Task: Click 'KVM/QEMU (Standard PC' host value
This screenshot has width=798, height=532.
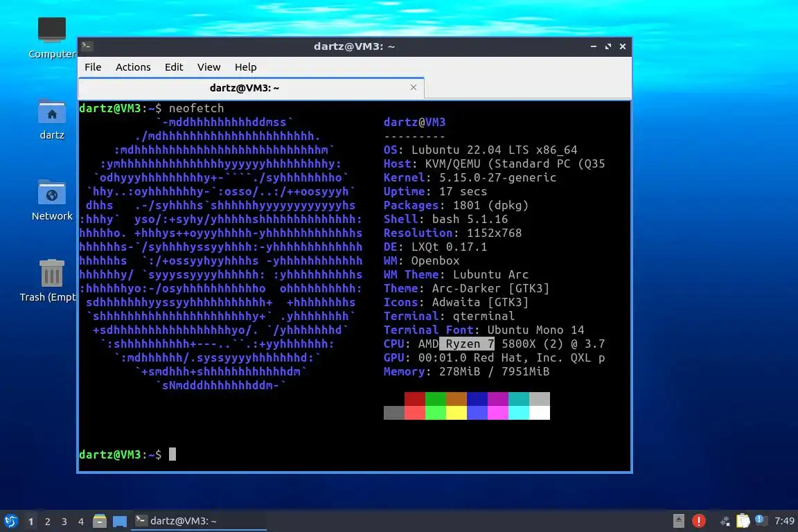Action: 498,163
